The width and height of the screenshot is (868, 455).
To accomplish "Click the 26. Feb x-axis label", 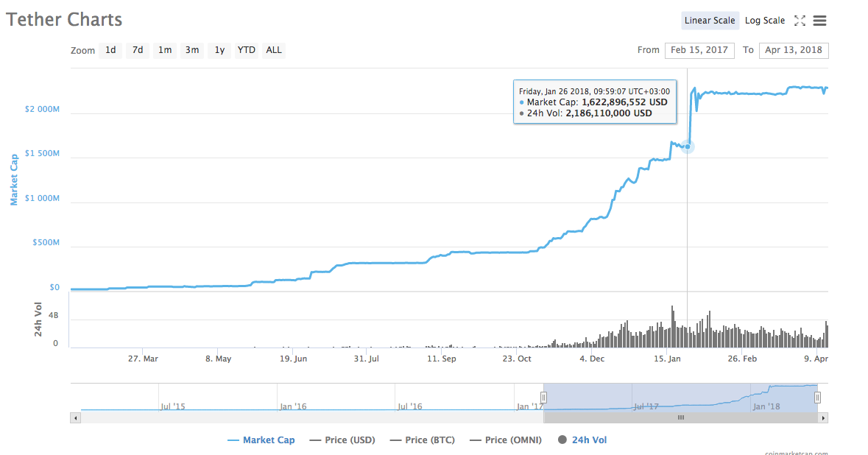I will [742, 359].
